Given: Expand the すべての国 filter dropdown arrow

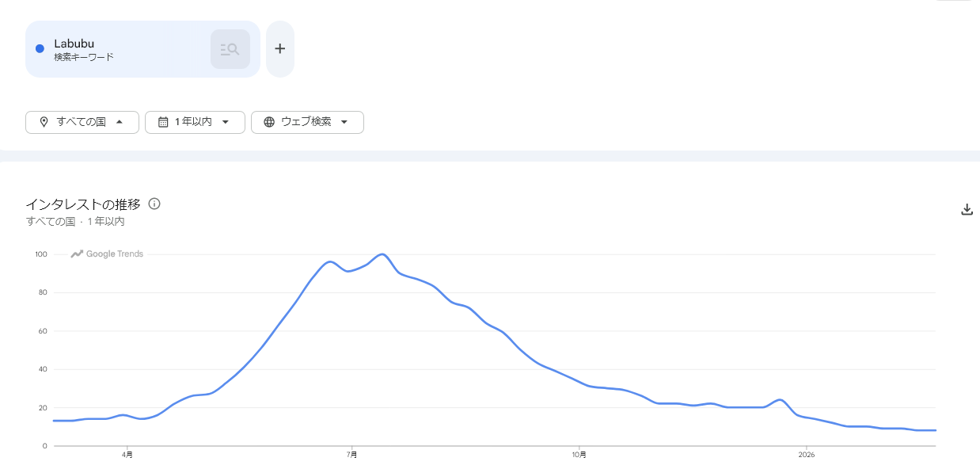Looking at the screenshot, I should pos(120,122).
